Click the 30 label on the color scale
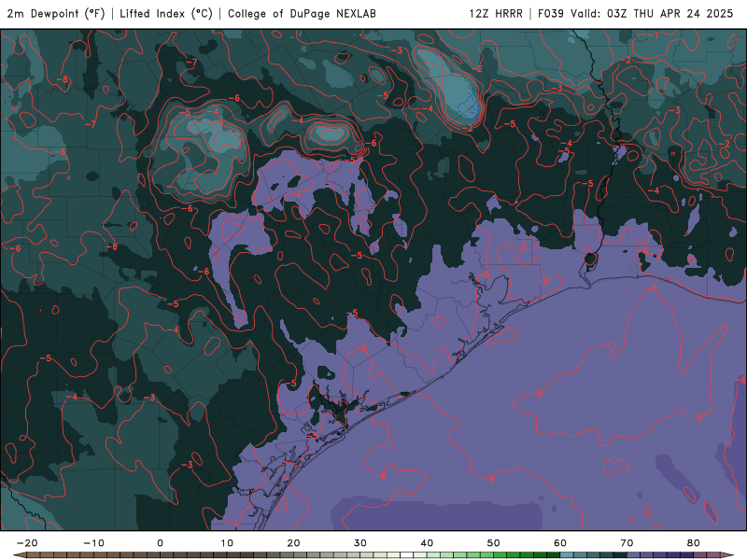 [x=360, y=543]
